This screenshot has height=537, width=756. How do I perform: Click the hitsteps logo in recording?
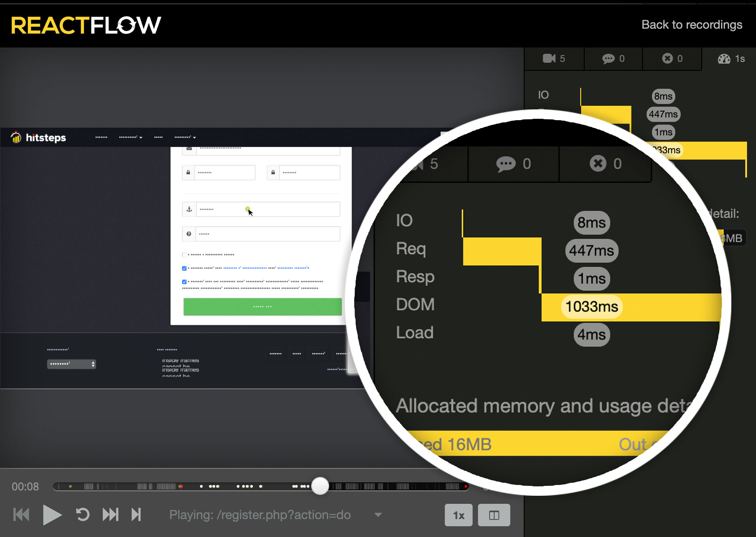pos(39,137)
